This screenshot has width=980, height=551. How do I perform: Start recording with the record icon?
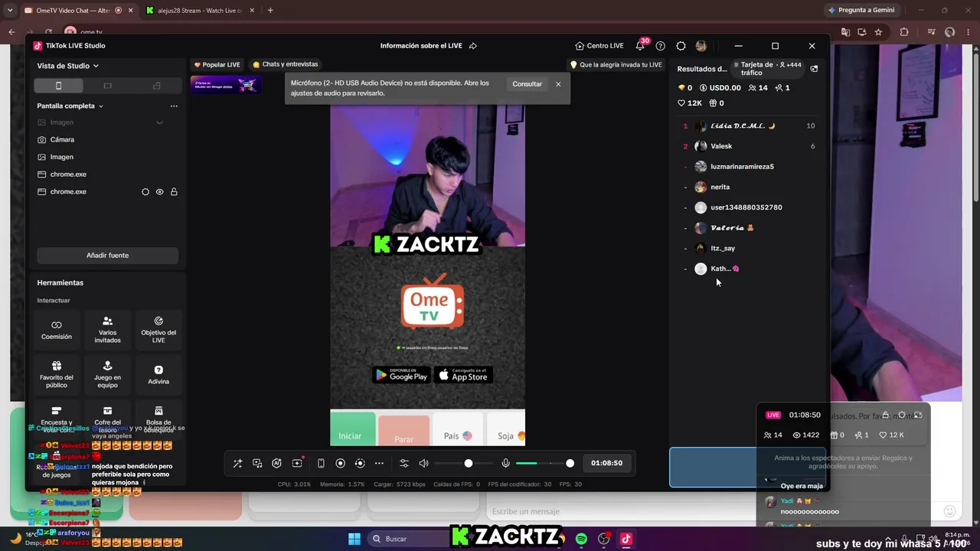pos(341,463)
